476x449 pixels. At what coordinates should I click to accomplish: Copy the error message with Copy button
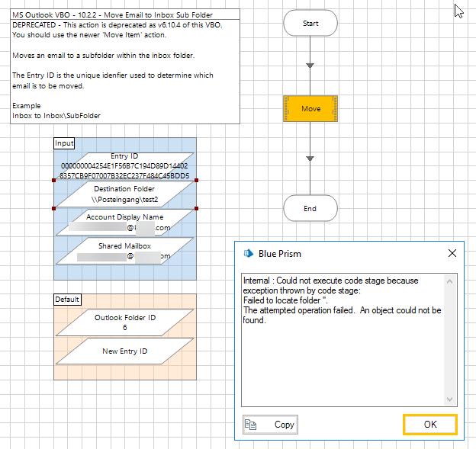270,424
